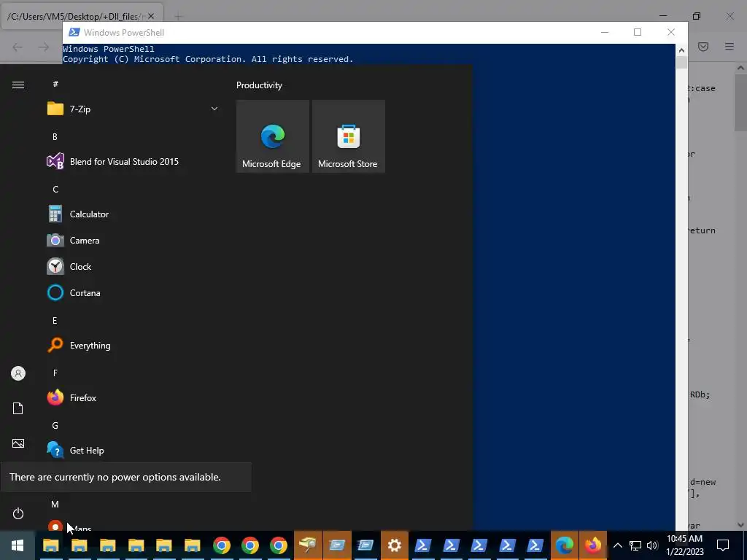Screen dimensions: 747x560
Task: Minimize the Windows PowerShell window
Action: pyautogui.click(x=605, y=32)
